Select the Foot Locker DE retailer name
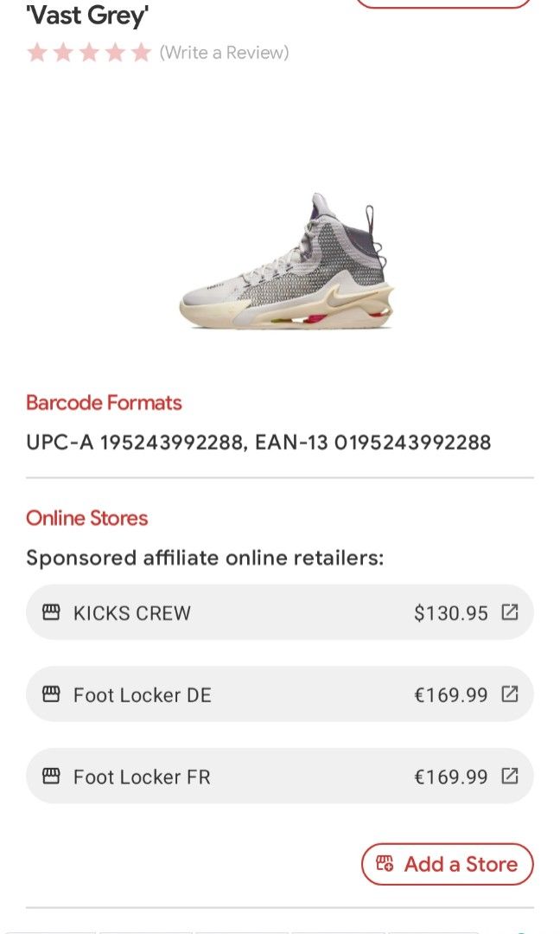The image size is (560, 934). [x=143, y=694]
